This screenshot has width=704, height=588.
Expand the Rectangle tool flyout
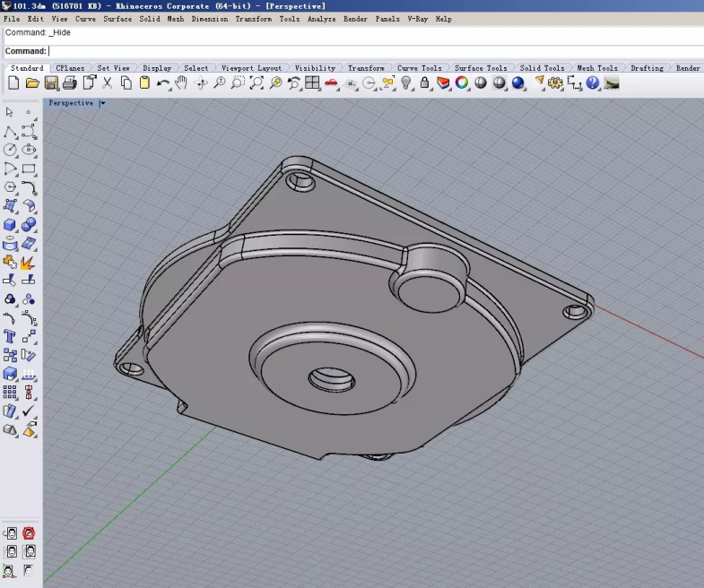[x=29, y=169]
